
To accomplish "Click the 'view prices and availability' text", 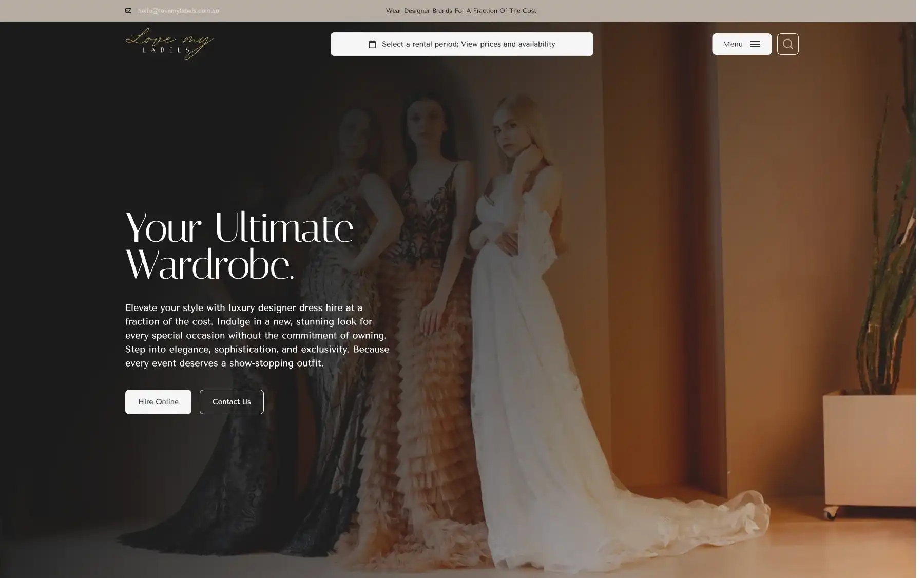I will pos(508,44).
